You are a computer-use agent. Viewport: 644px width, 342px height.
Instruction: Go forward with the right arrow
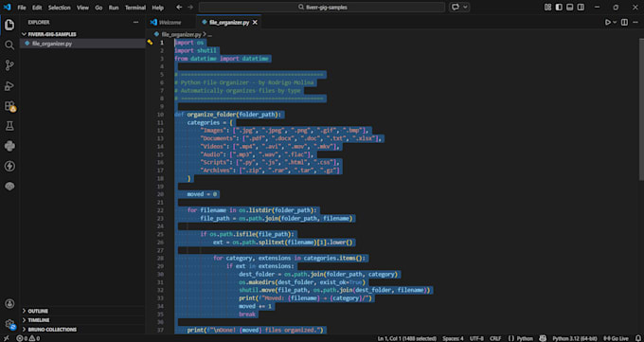click(x=190, y=7)
